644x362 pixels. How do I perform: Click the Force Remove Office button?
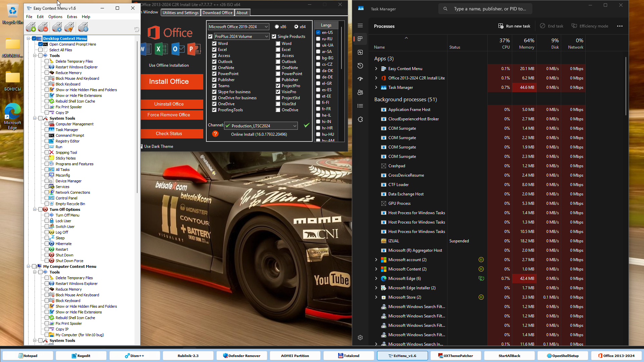tap(172, 115)
